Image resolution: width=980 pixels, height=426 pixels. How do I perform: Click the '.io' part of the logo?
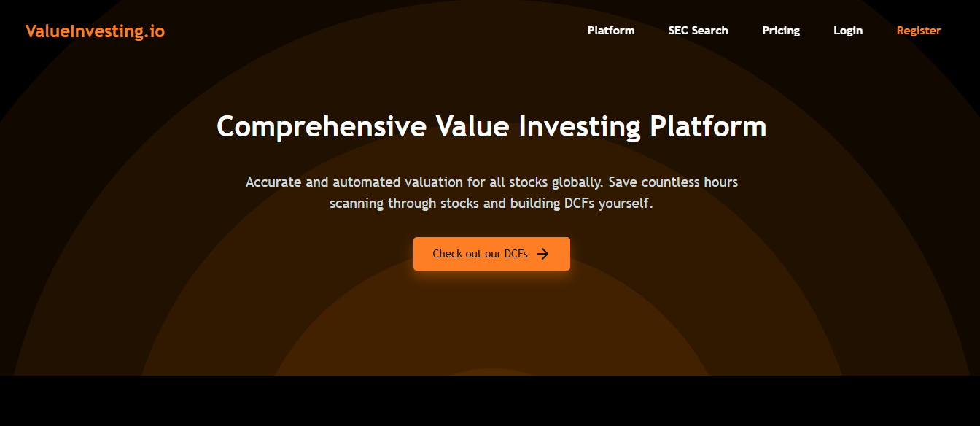tap(155, 31)
